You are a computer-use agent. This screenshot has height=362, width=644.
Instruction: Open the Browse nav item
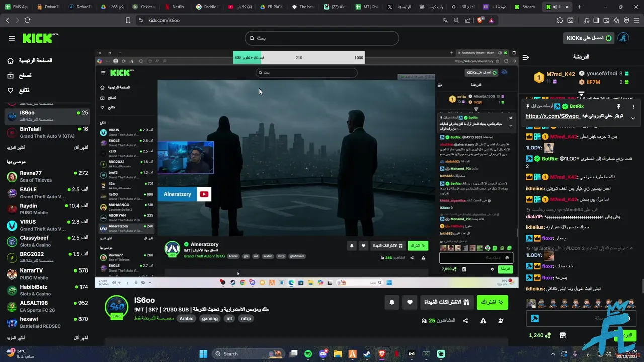19,75
